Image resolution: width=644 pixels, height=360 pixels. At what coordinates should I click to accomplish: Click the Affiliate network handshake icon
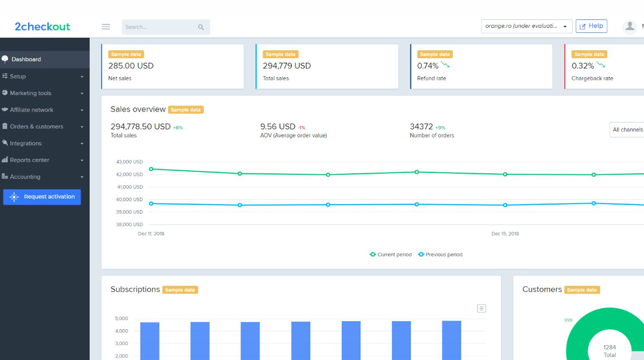[5, 110]
